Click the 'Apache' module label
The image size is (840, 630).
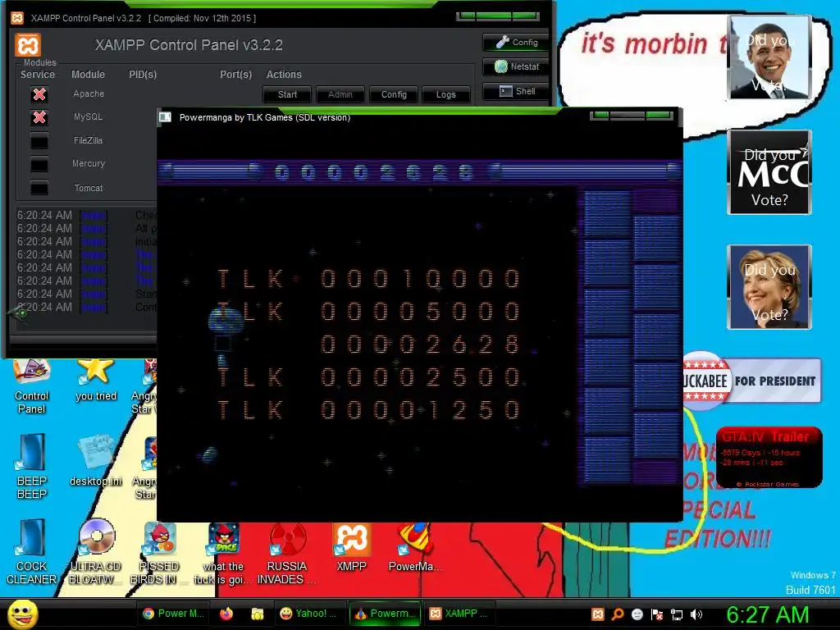89,94
